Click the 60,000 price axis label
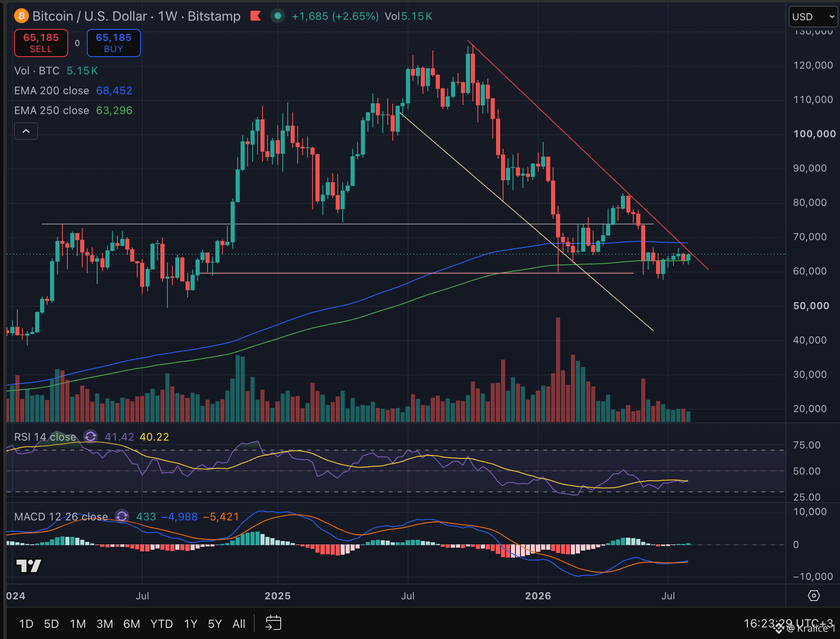This screenshot has width=840, height=639. 810,271
